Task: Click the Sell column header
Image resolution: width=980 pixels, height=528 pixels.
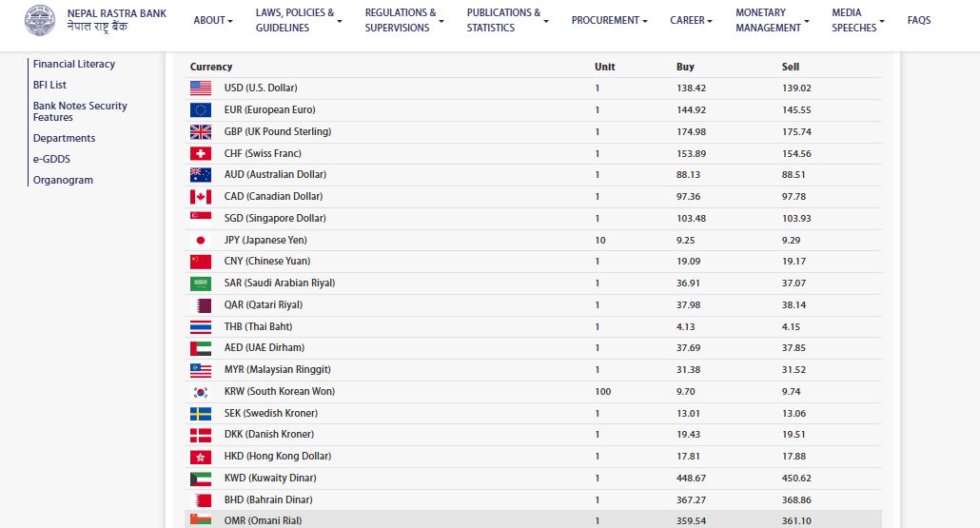Action: click(x=790, y=67)
